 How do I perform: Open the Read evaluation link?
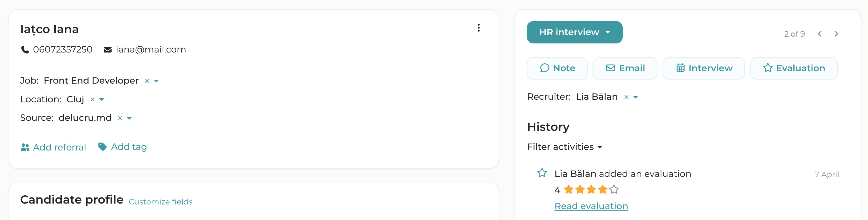pyautogui.click(x=591, y=206)
